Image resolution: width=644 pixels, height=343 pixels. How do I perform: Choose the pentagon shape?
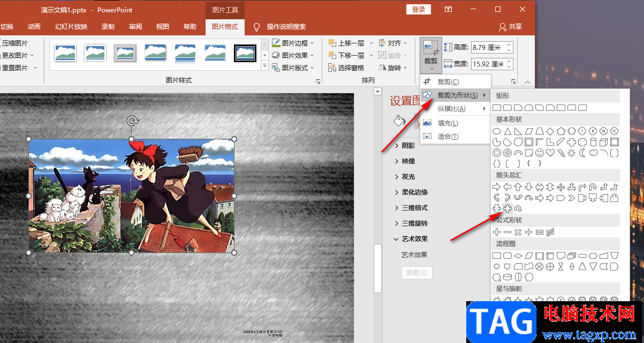(561, 131)
